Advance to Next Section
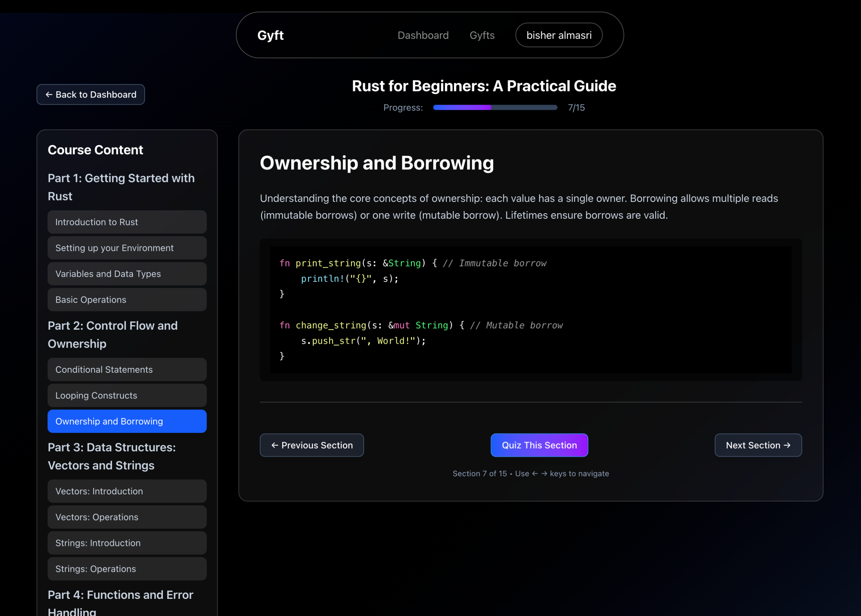The image size is (861, 616). point(758,445)
